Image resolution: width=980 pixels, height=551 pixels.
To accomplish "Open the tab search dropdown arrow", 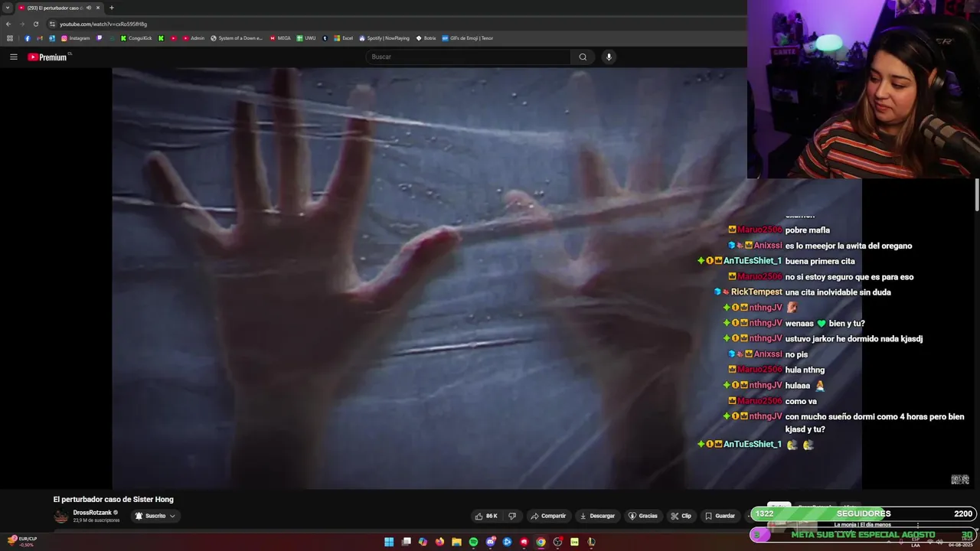I will 8,8.
